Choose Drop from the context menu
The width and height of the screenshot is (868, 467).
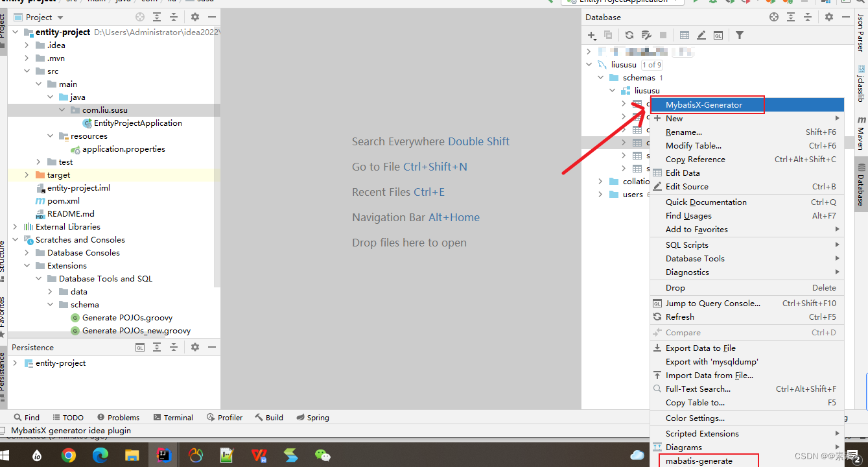(747, 288)
